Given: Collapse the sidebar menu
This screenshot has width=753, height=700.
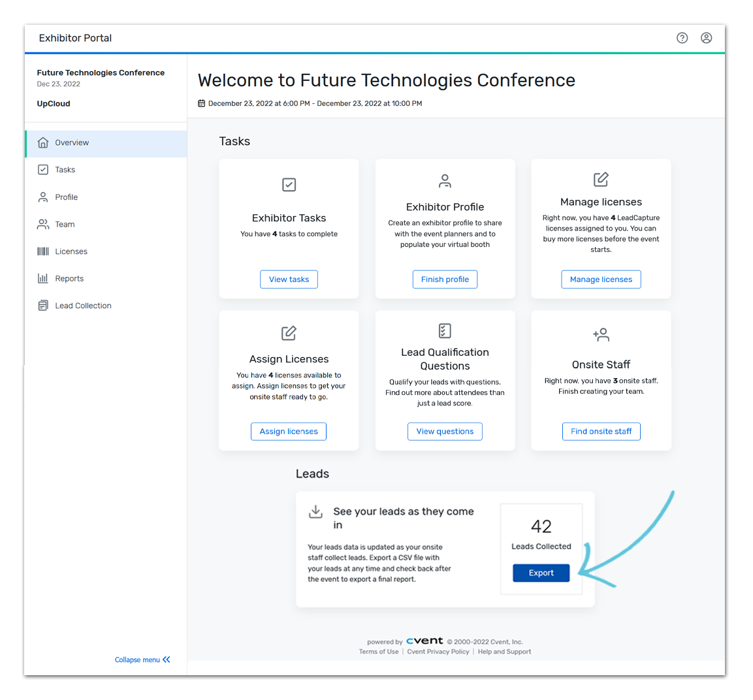Looking at the screenshot, I should 142,660.
